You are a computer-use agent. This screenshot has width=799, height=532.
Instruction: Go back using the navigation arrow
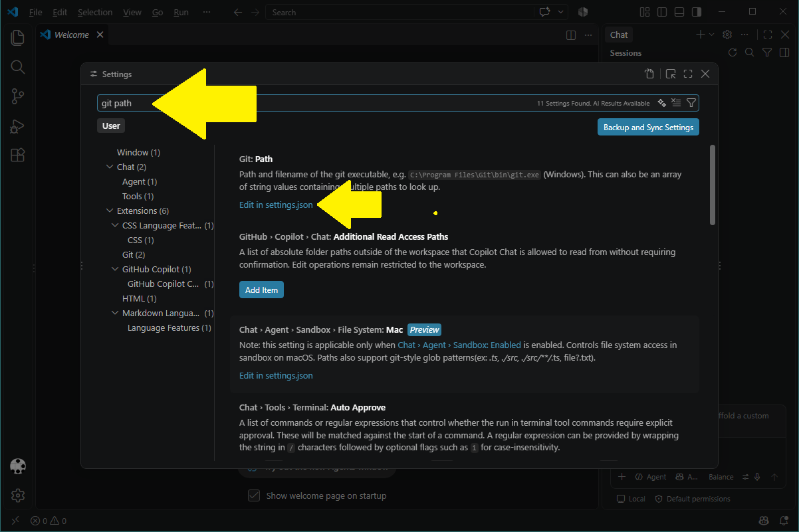tap(239, 12)
